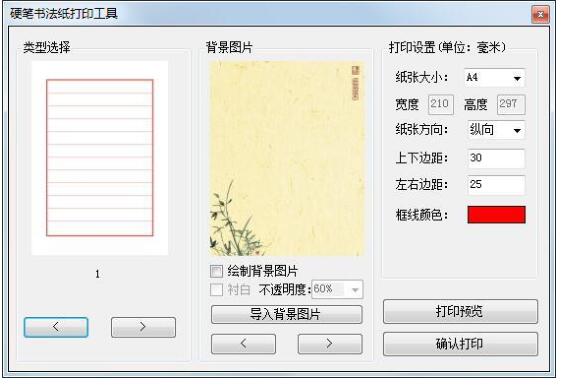This screenshot has height=385, width=561.
Task: Open the 纸张大小 A4 dropdown
Action: click(494, 78)
